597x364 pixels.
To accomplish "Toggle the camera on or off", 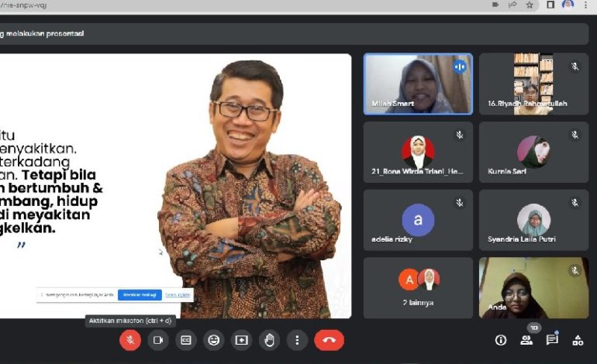I will tap(158, 340).
